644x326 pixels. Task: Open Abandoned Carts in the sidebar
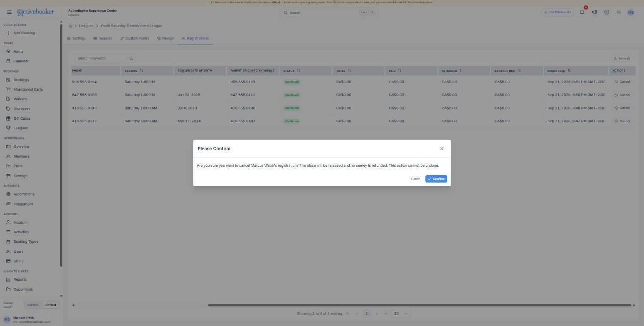(x=28, y=89)
